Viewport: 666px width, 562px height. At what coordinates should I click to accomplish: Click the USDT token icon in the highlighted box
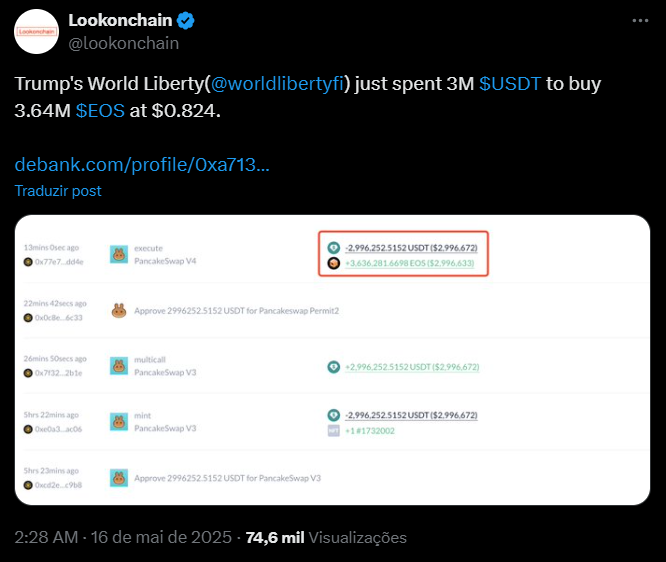pyautogui.click(x=334, y=247)
